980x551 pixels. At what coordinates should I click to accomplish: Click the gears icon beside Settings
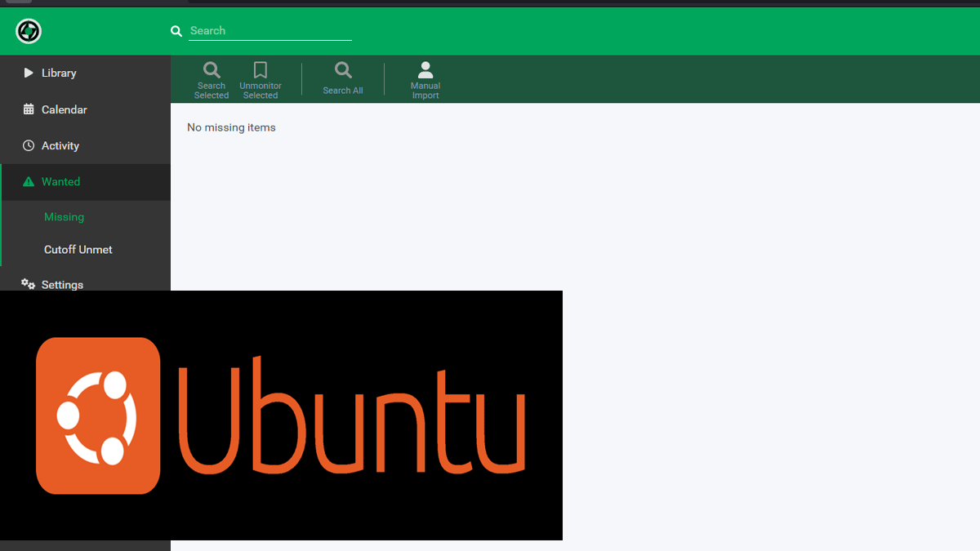[29, 284]
